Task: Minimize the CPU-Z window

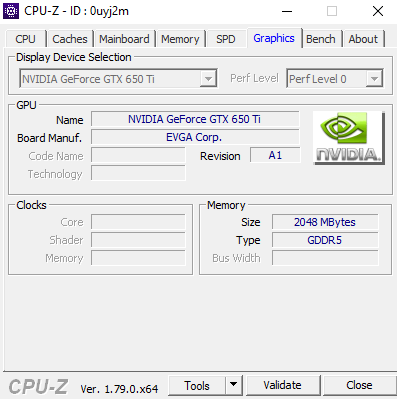Action: (x=287, y=11)
